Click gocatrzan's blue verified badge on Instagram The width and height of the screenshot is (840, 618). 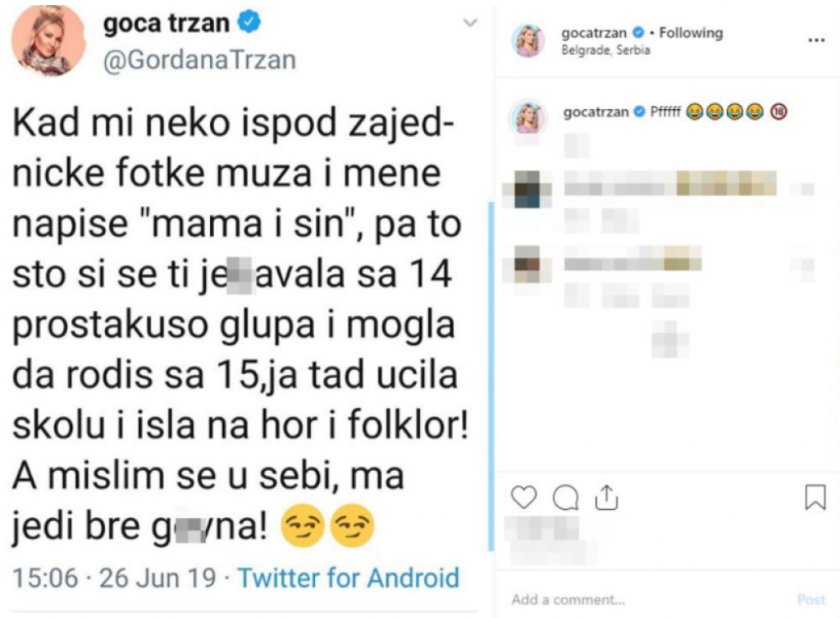(x=639, y=33)
